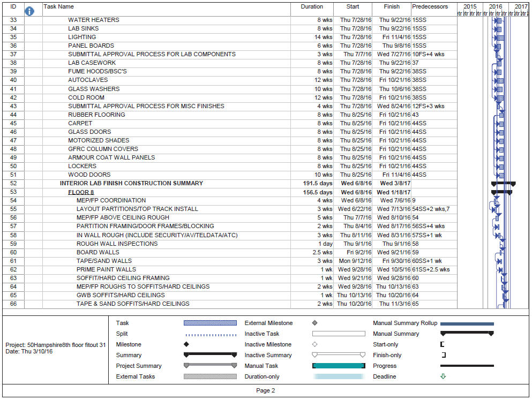
Task: Click the 2017 year label in timeline
Action: [x=521, y=6]
